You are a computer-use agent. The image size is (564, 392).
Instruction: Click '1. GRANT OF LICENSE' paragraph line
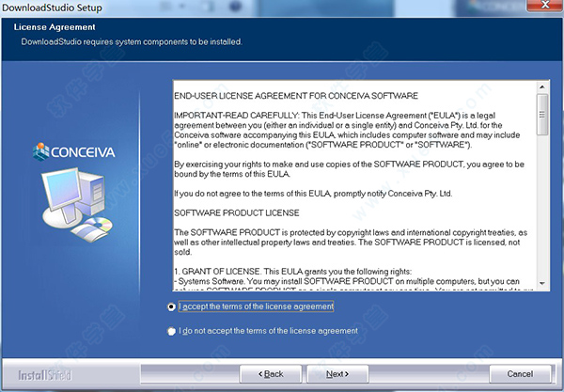(292, 272)
